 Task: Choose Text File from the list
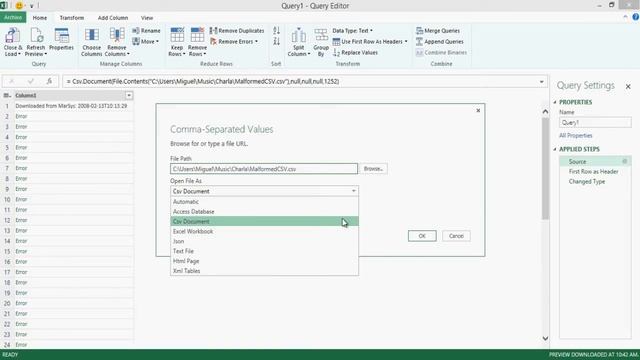click(264, 251)
